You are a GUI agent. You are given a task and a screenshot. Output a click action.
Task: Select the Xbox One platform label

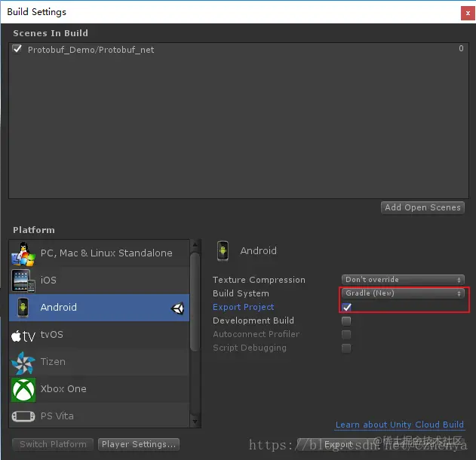(63, 389)
